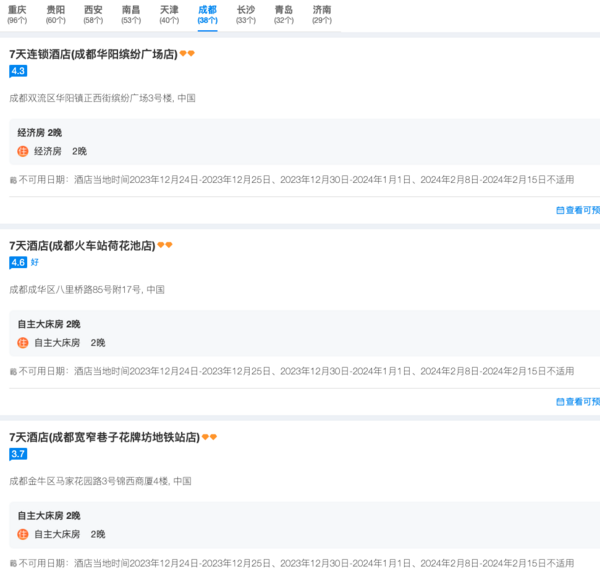Screen dimensions: 600x577
Task: View bookable dates for 华阳缤纷广场店
Action: click(x=578, y=210)
